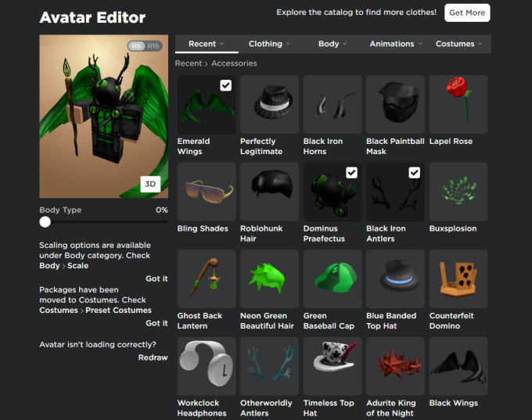
Task: Select the Perfectly Legitimate fedora item
Action: pyautogui.click(x=269, y=104)
